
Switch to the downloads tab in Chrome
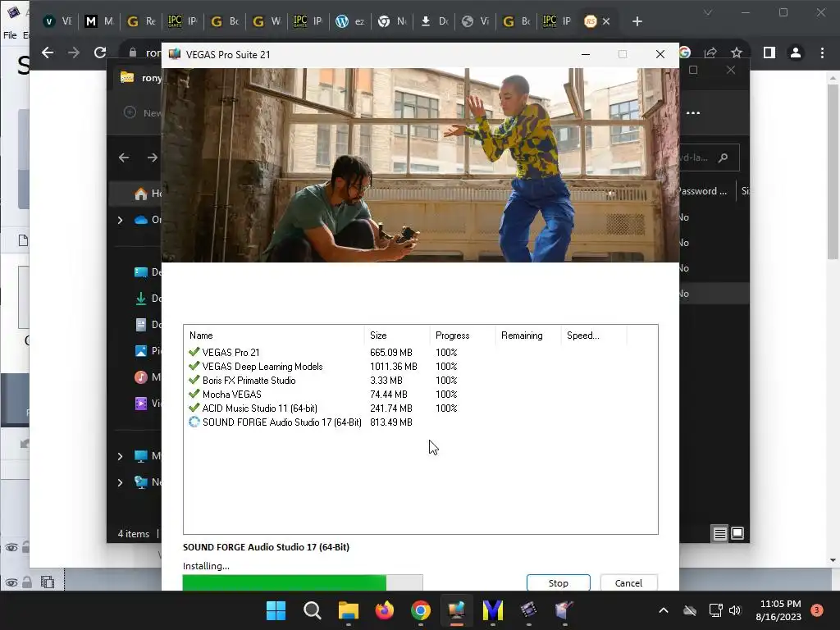click(433, 21)
